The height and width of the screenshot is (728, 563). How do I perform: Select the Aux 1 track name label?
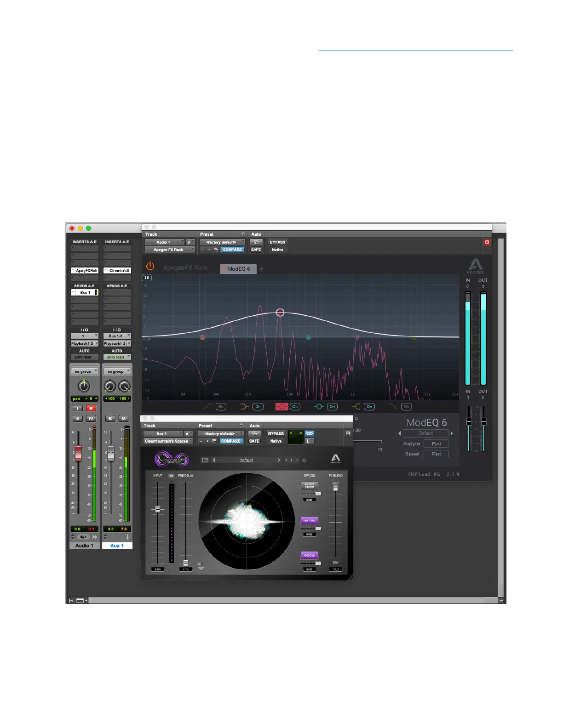[117, 546]
